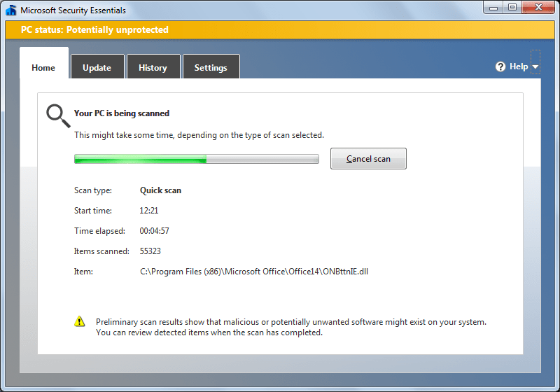Click the Quick scan value text

pos(160,190)
